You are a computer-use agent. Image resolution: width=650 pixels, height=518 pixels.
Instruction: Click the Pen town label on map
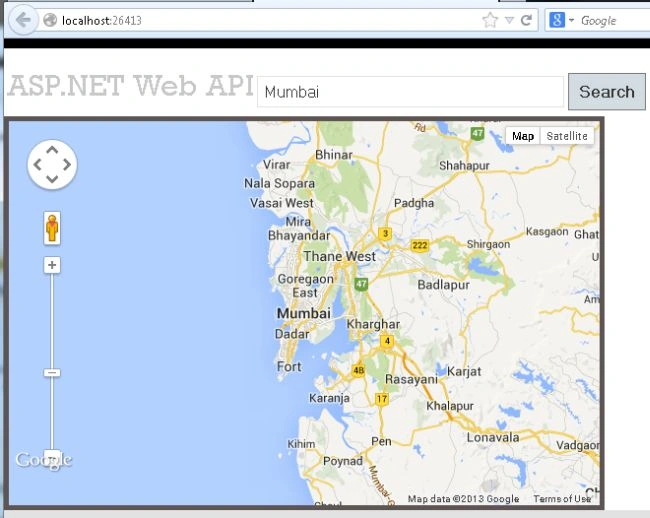click(x=381, y=441)
